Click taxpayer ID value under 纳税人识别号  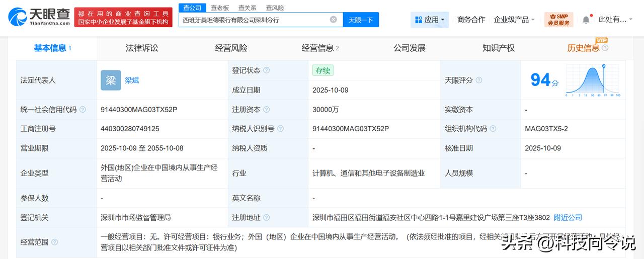point(351,129)
